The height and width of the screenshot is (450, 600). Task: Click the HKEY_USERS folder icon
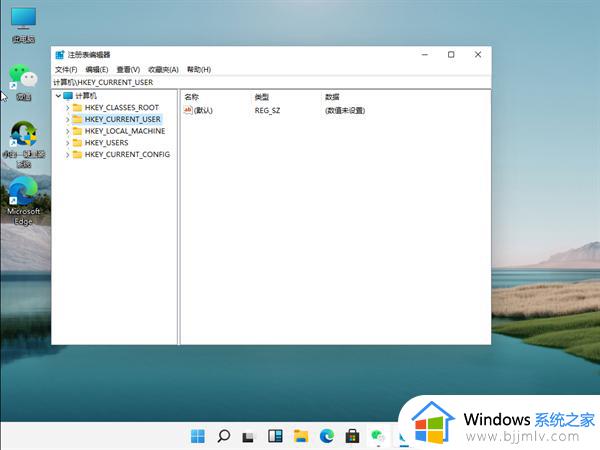77,143
